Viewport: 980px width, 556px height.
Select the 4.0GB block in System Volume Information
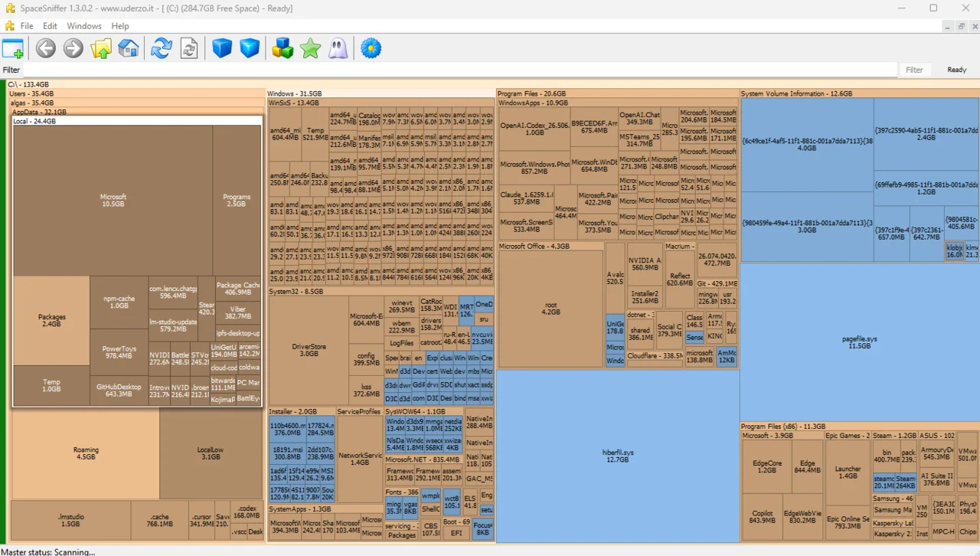click(x=807, y=145)
